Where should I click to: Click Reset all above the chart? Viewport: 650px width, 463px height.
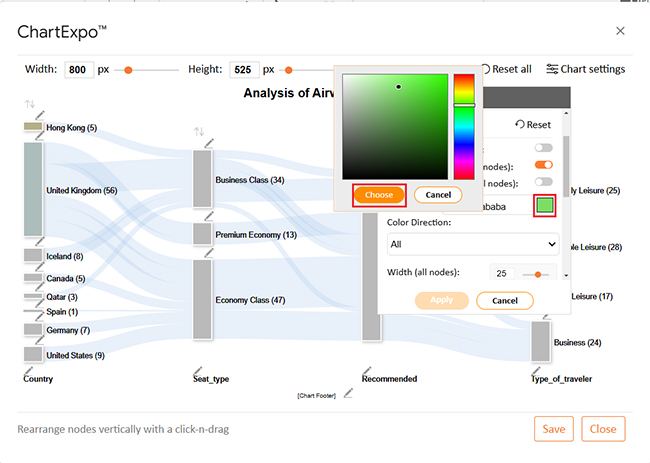tap(506, 69)
